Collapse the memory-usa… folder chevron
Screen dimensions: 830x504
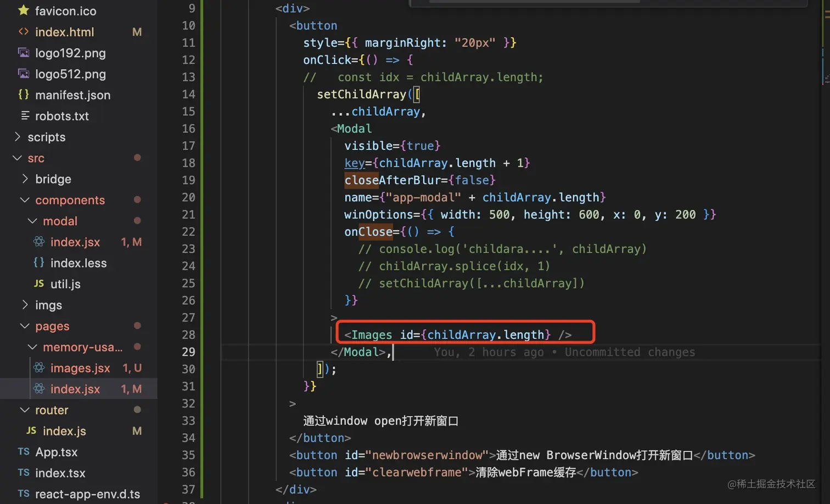pos(32,346)
